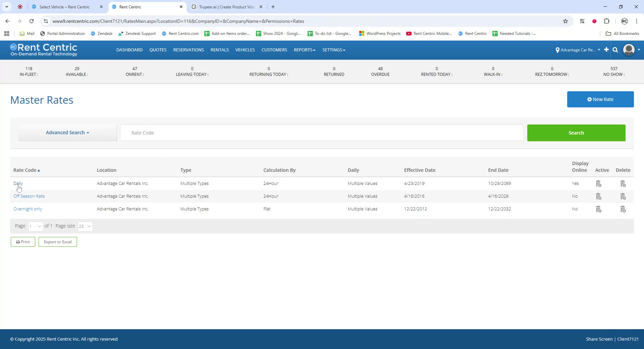Screen dimensions: 644x349
Task: Expand the Advanced Search dropdown
Action: pyautogui.click(x=67, y=133)
